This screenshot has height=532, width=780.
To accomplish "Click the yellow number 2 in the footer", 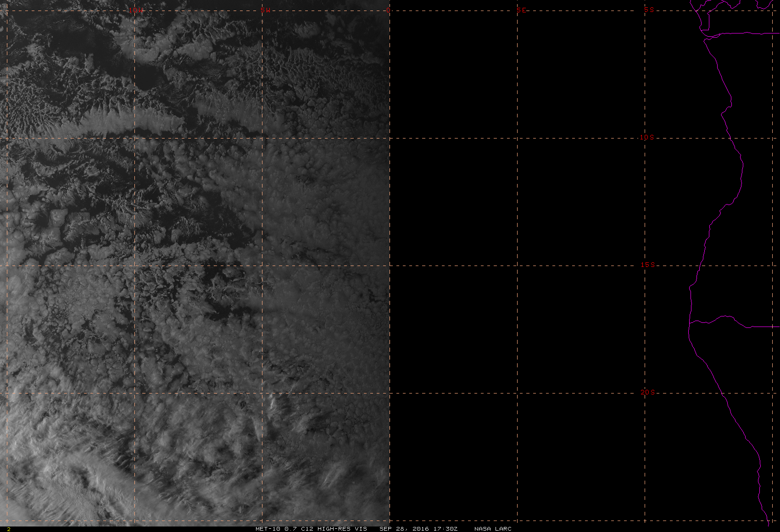I will click(9, 529).
